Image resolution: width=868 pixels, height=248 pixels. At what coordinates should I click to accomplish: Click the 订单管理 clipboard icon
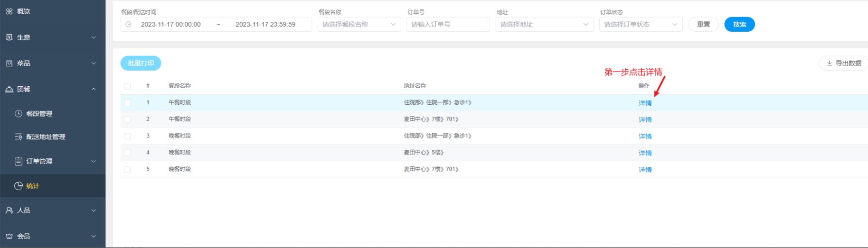[x=19, y=161]
